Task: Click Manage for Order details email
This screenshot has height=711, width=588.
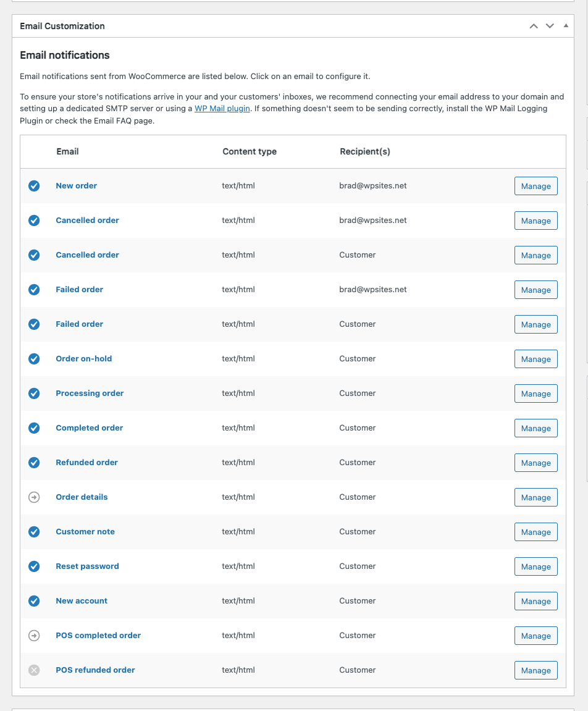Action: pos(535,497)
